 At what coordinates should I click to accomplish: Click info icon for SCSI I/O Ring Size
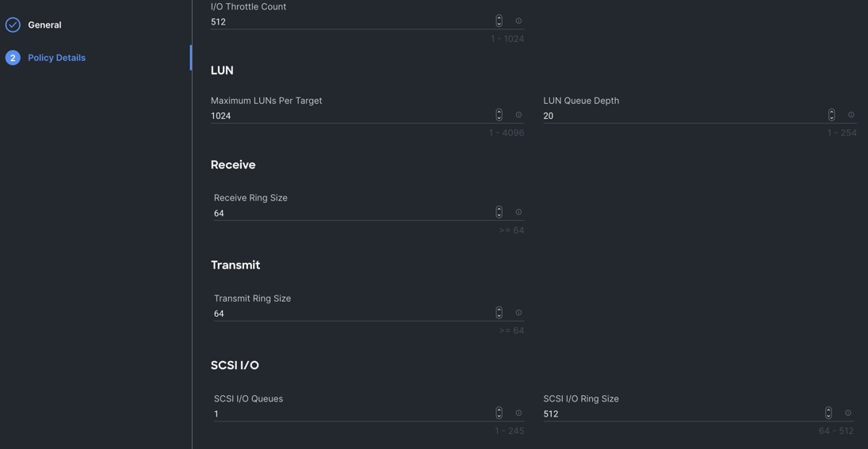click(x=848, y=413)
